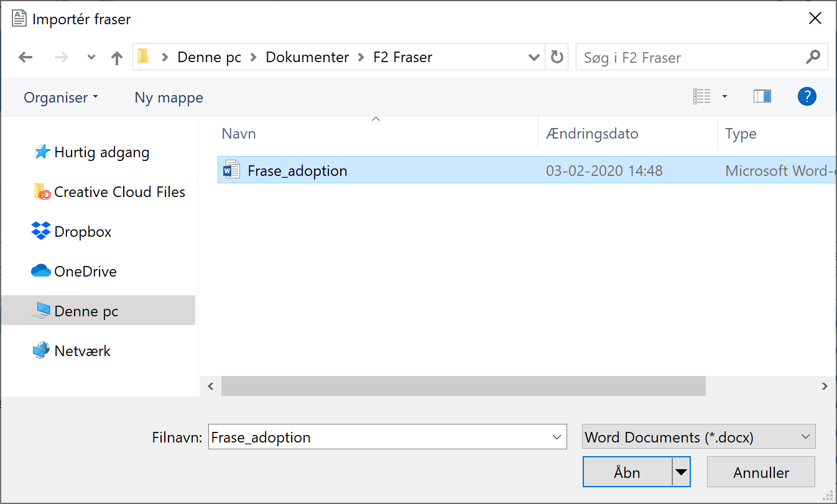Open OneDrive in the navigation pane

pos(85,272)
